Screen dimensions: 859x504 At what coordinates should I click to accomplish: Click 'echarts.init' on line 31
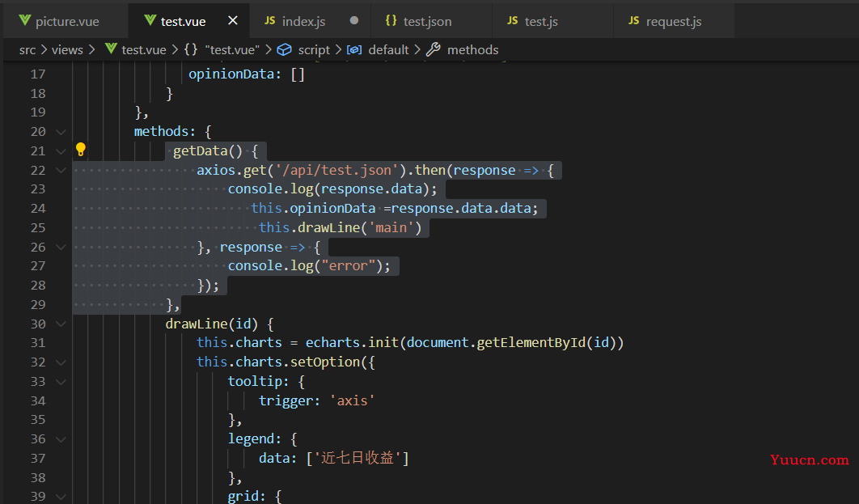click(x=352, y=342)
